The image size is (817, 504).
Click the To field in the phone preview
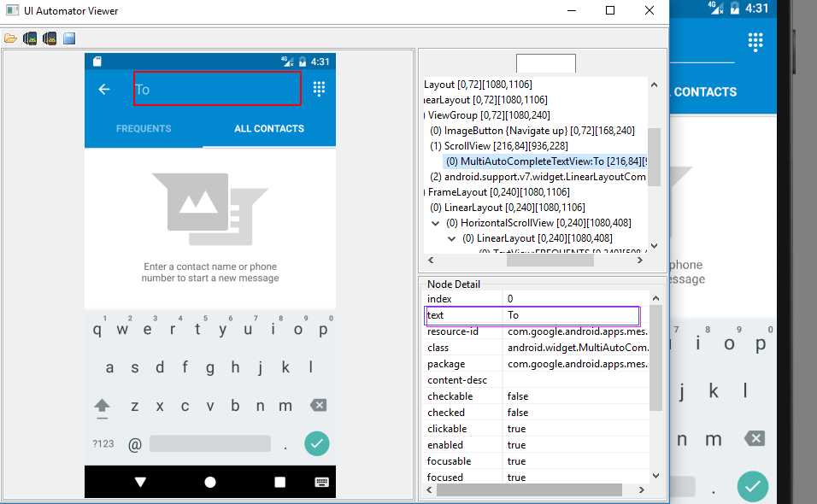[217, 89]
